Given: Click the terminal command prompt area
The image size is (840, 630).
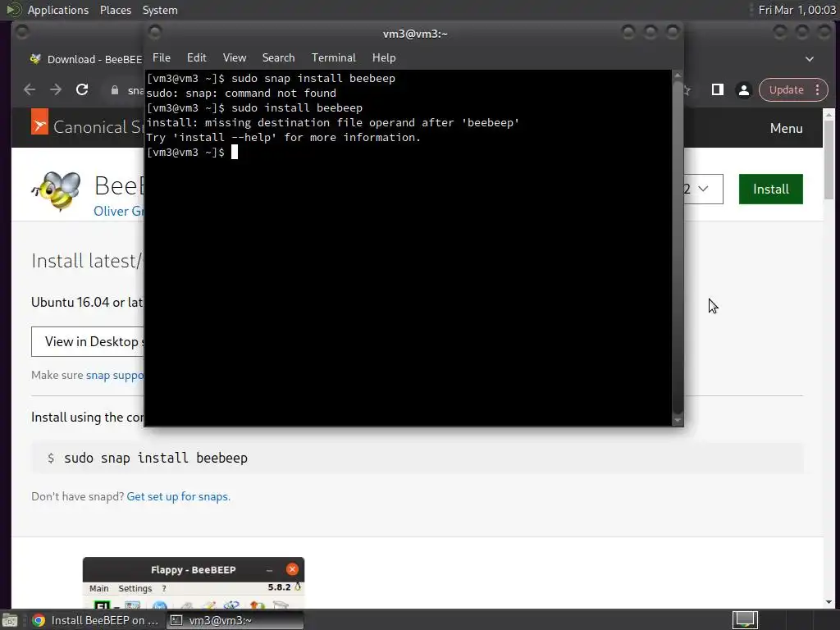Looking at the screenshot, I should pos(234,153).
